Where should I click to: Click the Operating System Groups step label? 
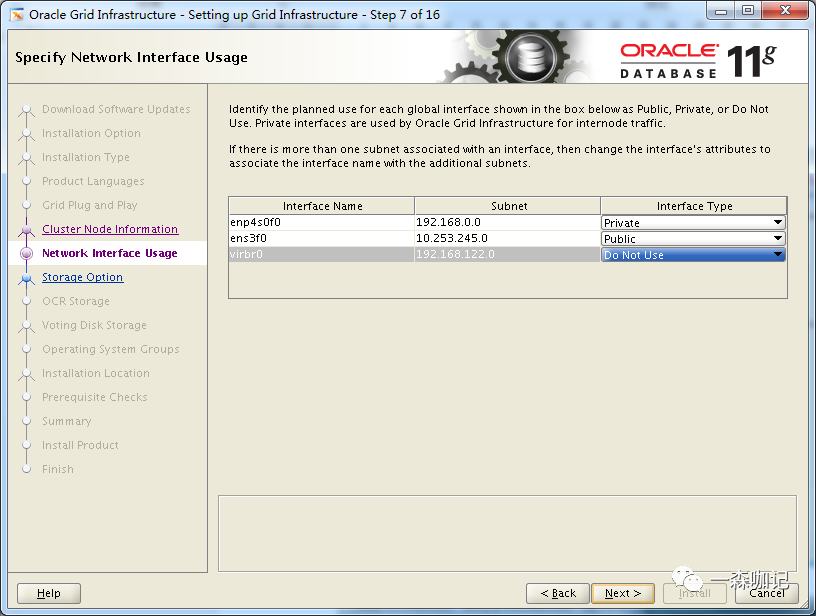pos(111,349)
